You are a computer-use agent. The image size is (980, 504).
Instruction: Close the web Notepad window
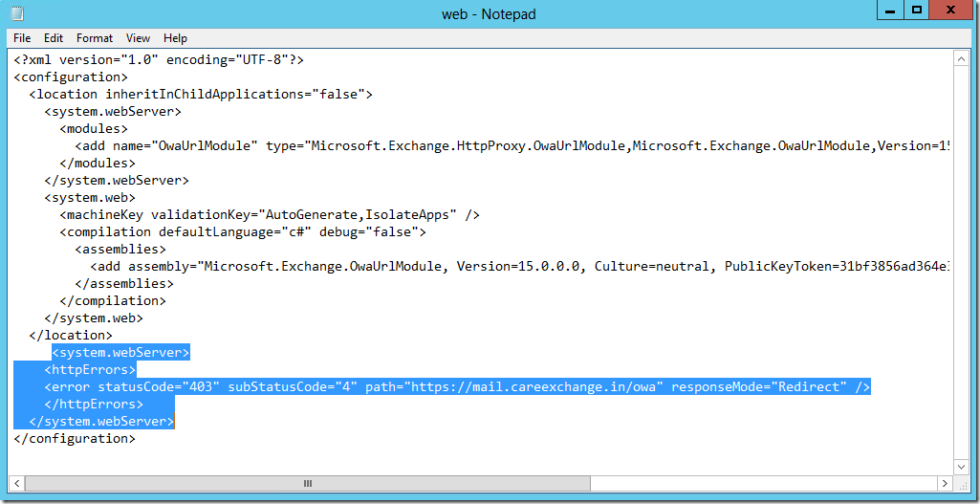[950, 11]
